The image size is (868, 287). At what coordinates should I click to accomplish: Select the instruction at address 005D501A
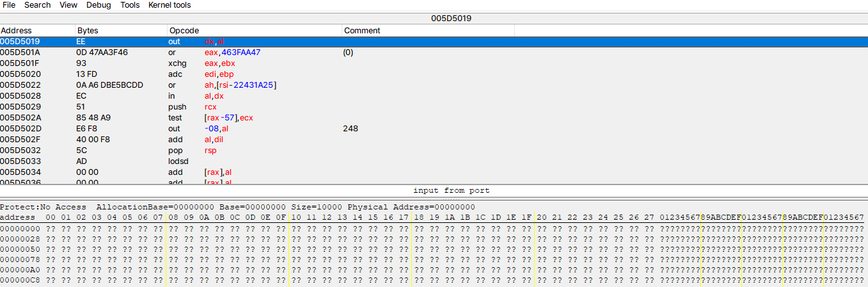point(256,53)
